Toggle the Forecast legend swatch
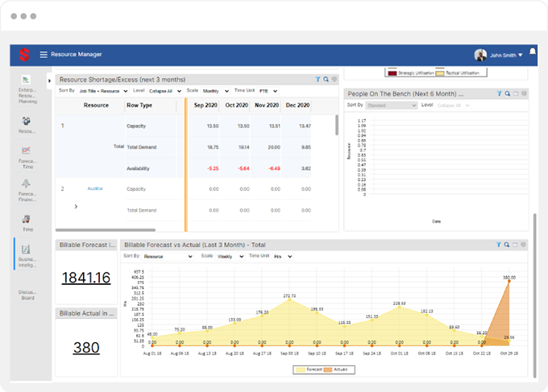 click(x=301, y=369)
